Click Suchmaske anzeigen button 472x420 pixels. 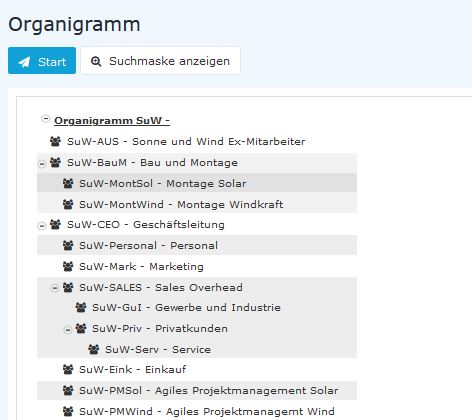[160, 61]
